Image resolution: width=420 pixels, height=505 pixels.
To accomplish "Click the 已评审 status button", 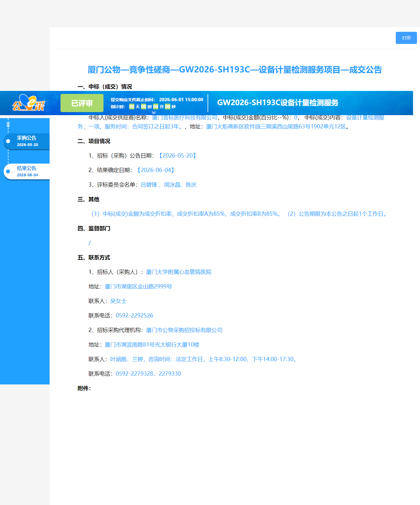I will point(82,103).
